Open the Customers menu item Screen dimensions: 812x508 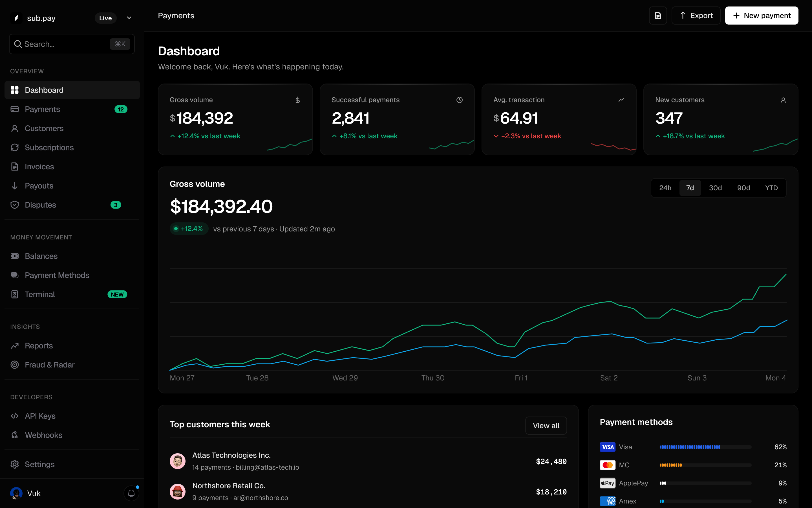coord(72,128)
